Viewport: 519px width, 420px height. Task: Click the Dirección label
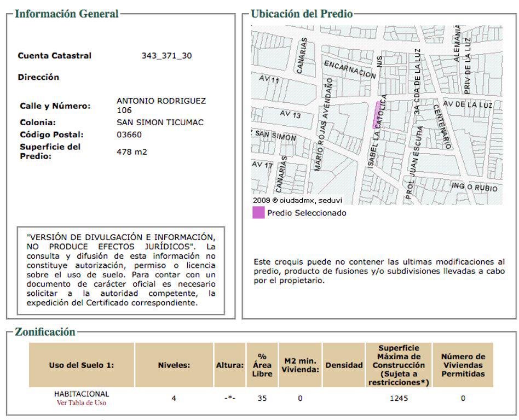point(38,77)
